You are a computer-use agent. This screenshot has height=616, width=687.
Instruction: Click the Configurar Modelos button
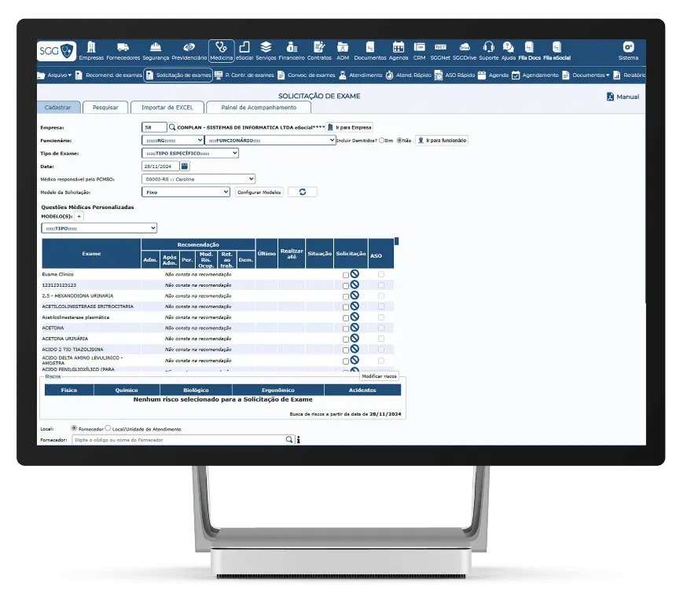[x=259, y=192]
